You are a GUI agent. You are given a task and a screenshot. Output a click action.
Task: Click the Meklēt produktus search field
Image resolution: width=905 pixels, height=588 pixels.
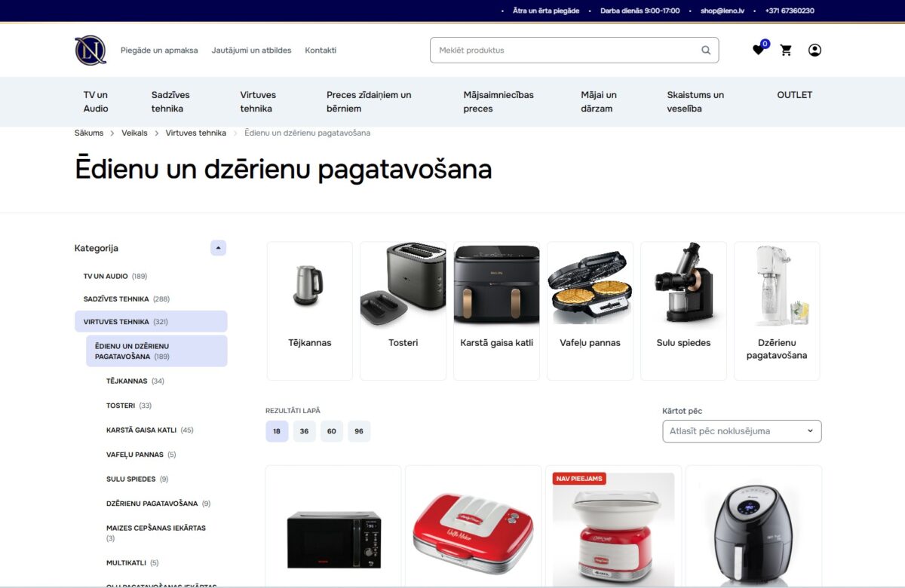558,50
